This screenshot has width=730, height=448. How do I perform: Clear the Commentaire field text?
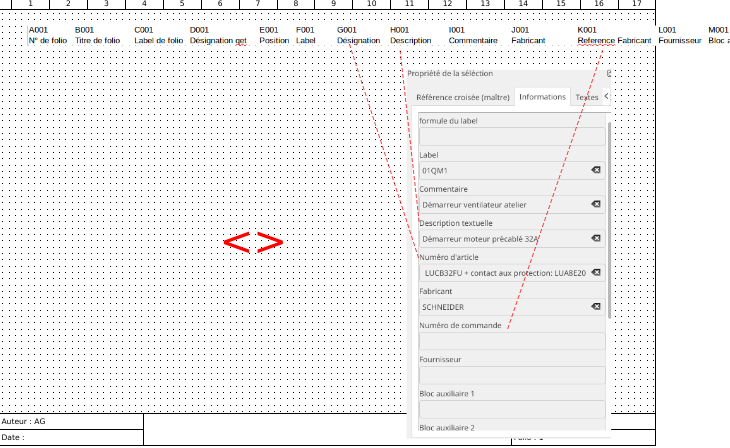595,205
